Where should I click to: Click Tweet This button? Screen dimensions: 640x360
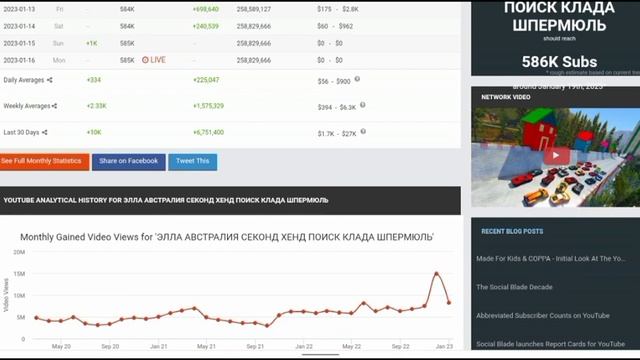(193, 162)
